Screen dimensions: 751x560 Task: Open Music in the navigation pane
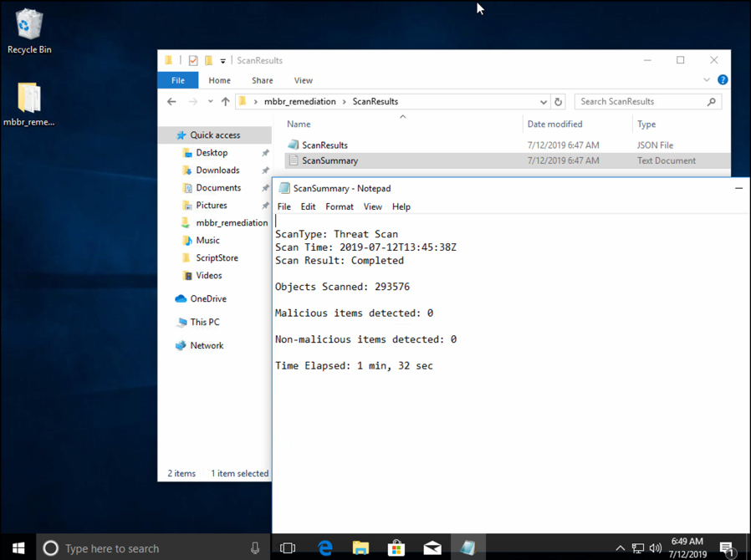coord(207,240)
